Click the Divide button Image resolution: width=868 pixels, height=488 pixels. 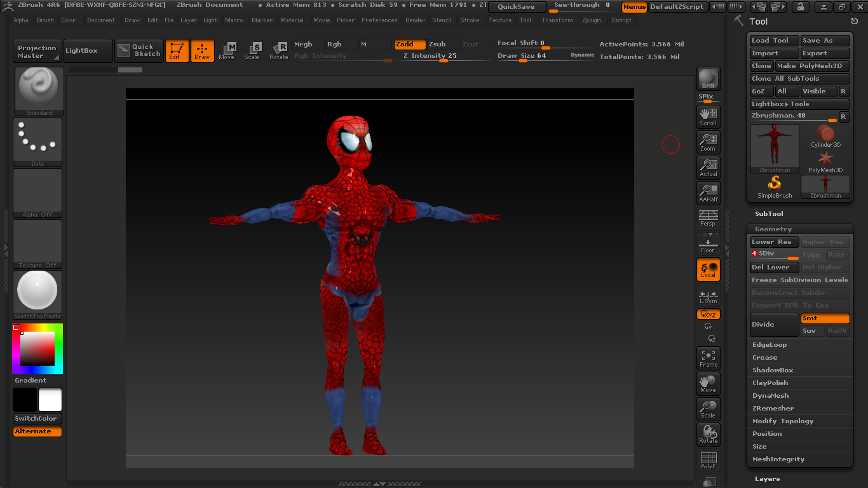coord(774,325)
